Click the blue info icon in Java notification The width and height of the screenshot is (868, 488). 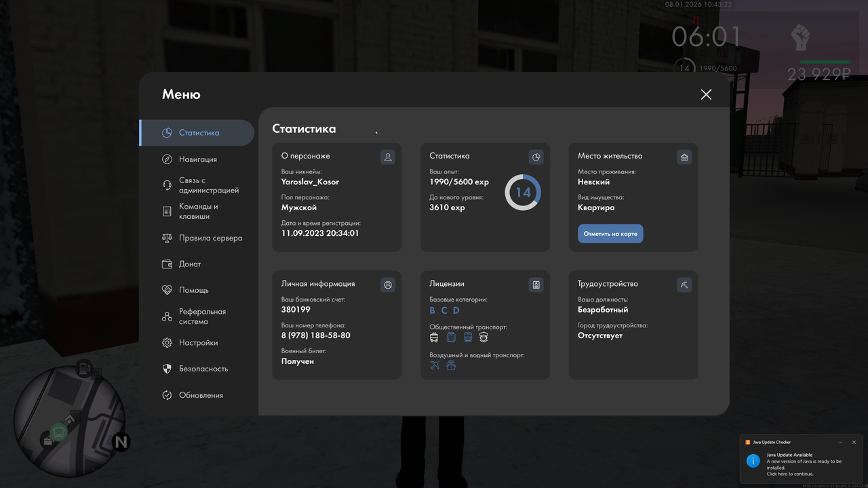pyautogui.click(x=753, y=461)
